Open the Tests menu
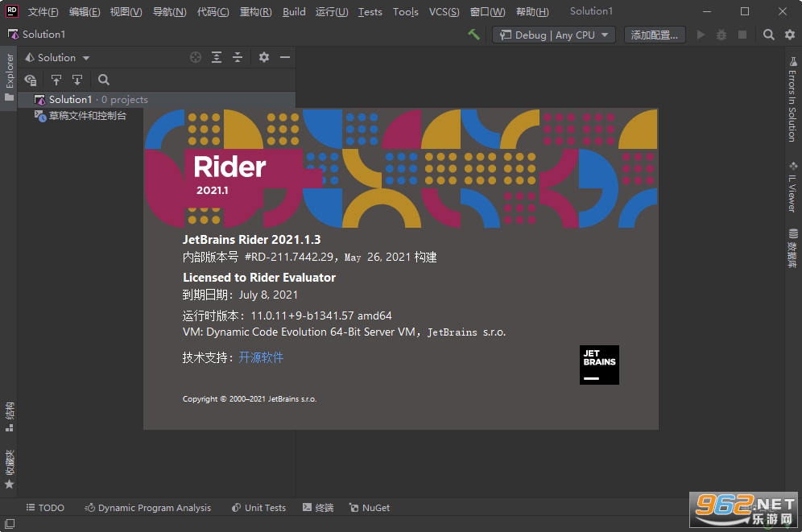Image resolution: width=802 pixels, height=532 pixels. tap(370, 12)
